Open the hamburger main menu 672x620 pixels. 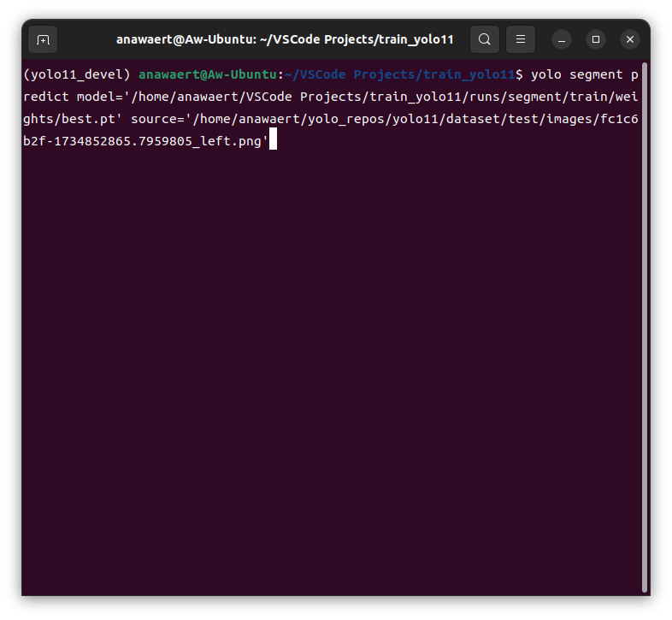click(x=521, y=39)
